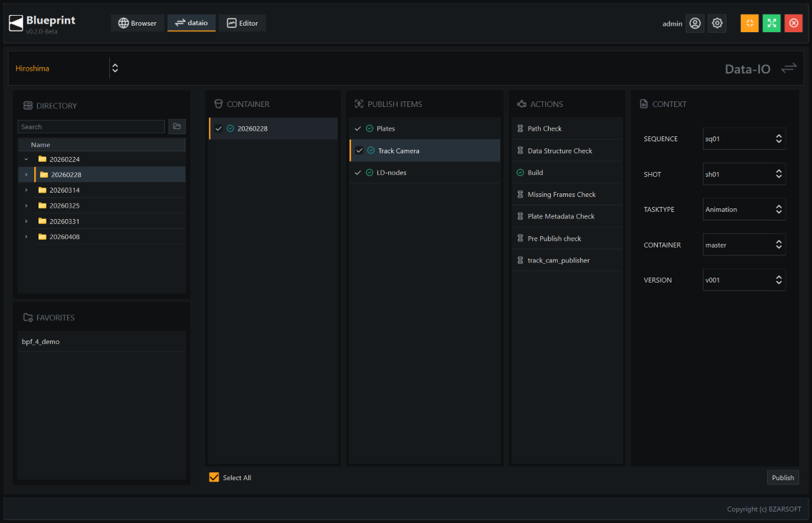Click the Context panel document icon
812x523 pixels.
pyautogui.click(x=644, y=104)
